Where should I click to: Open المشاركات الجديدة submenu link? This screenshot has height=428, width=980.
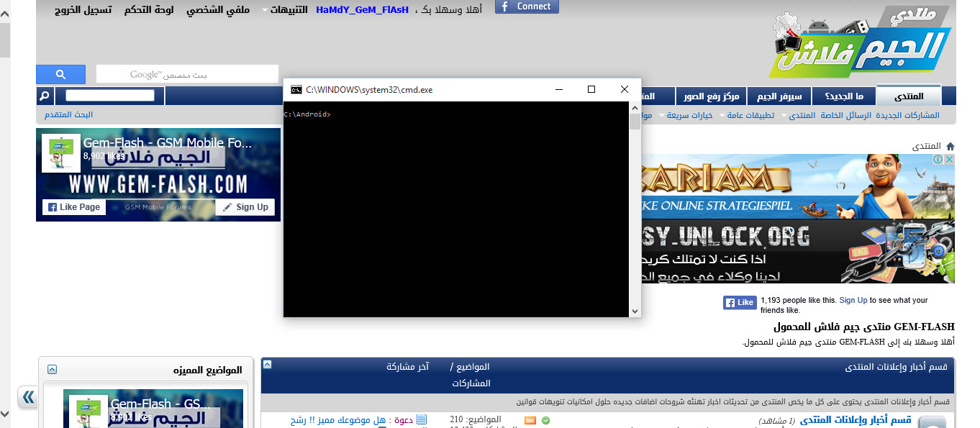907,115
